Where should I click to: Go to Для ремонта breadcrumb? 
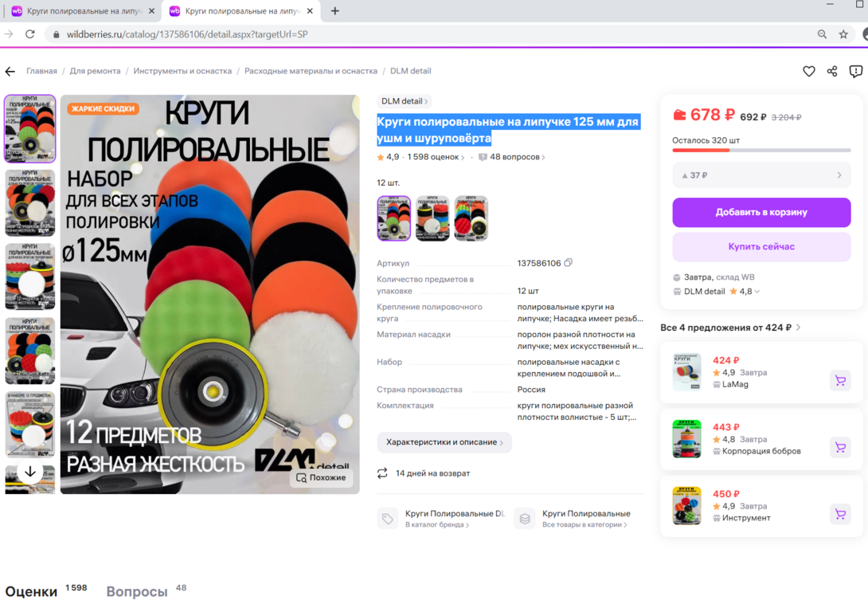click(96, 71)
